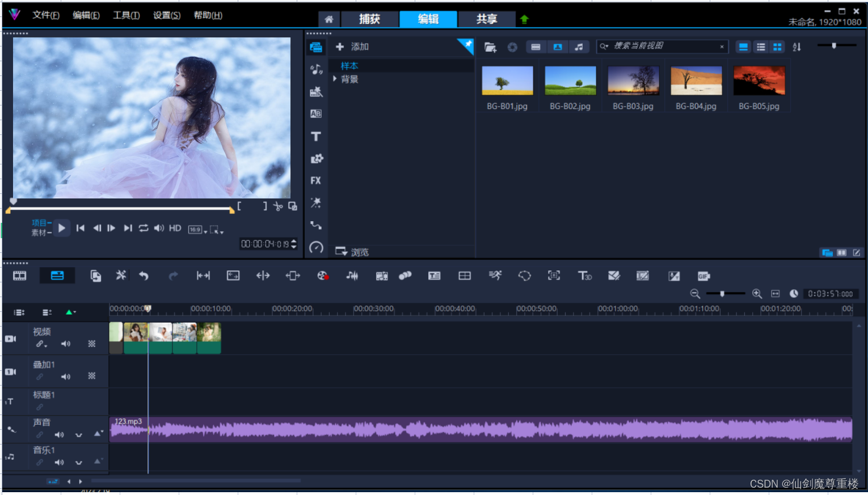Click the mark-in bracket button
868x495 pixels.
(239, 206)
